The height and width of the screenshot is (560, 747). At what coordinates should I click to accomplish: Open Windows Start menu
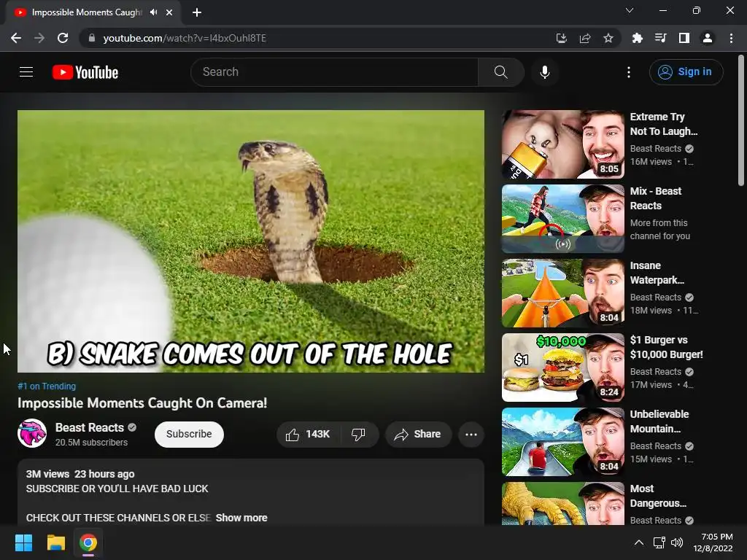point(23,542)
